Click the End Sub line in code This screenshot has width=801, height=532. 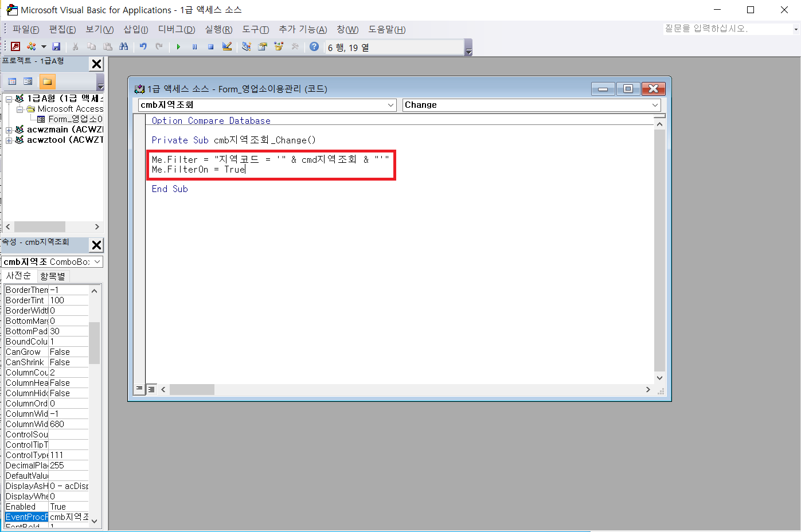click(170, 189)
